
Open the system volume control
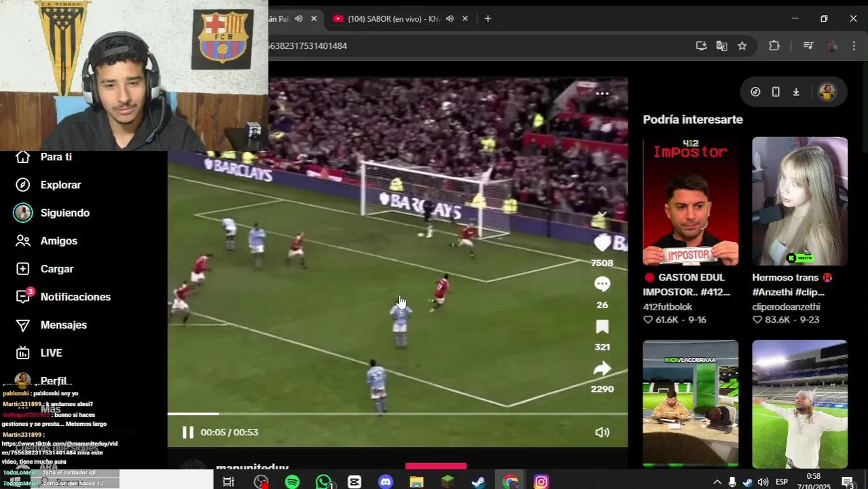[x=763, y=482]
